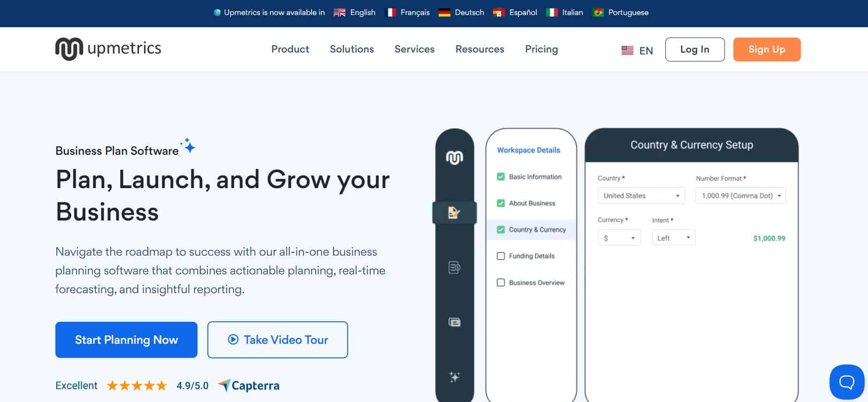Image resolution: width=868 pixels, height=402 pixels.
Task: Click the Log In button
Action: pos(695,49)
